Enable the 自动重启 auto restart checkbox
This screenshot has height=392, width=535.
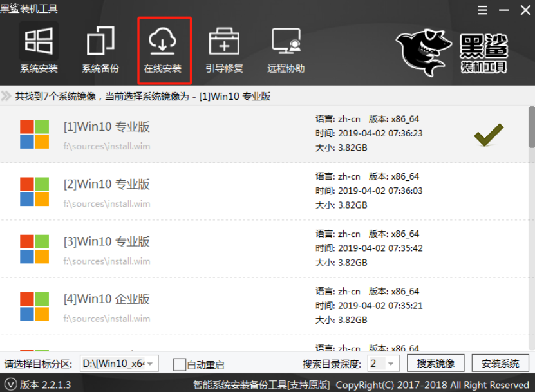tap(180, 364)
